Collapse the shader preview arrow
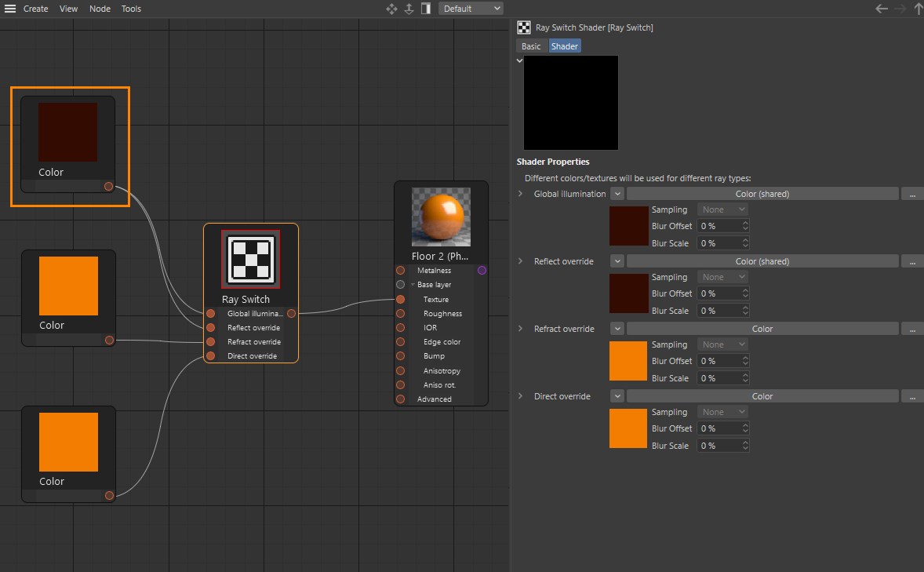This screenshot has height=572, width=924. point(520,60)
